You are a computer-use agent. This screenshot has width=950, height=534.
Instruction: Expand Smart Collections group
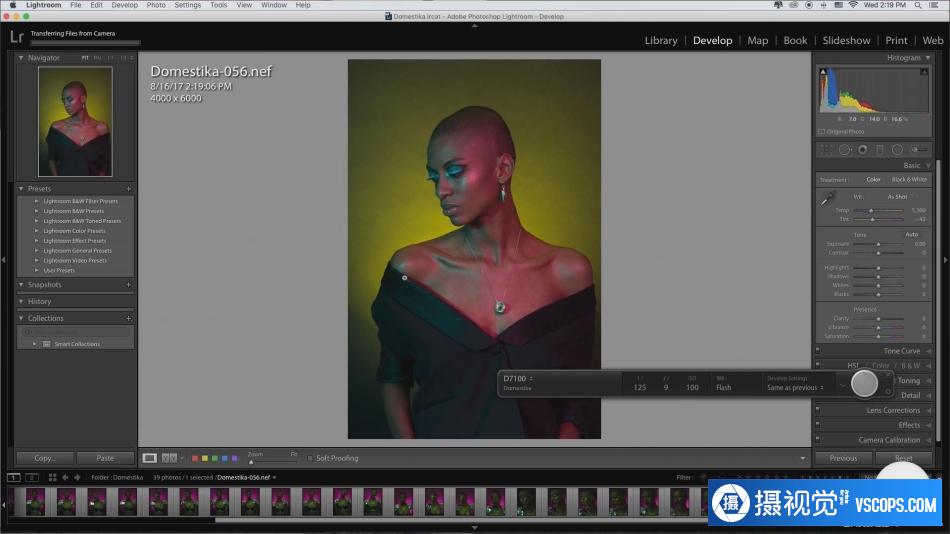click(35, 344)
